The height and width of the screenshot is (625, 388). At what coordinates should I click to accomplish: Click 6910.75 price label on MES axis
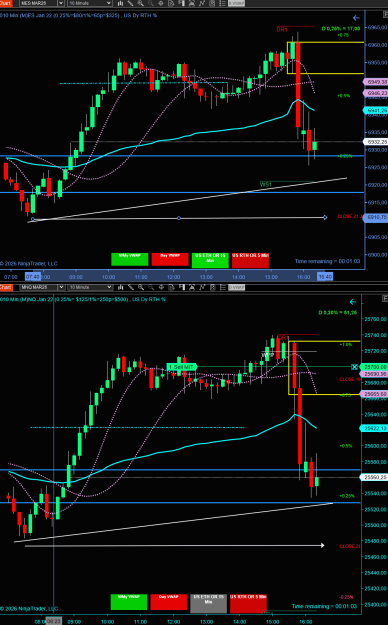[376, 217]
